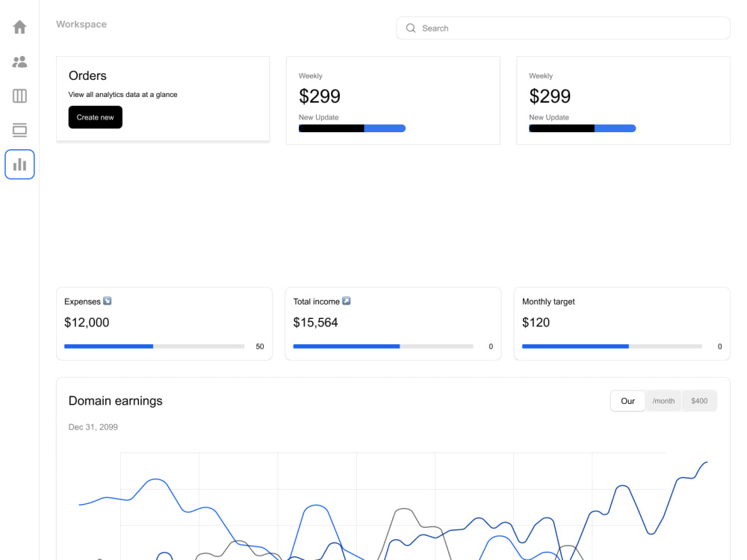The width and height of the screenshot is (747, 560).
Task: Open the Users icon in sidebar
Action: pyautogui.click(x=19, y=61)
